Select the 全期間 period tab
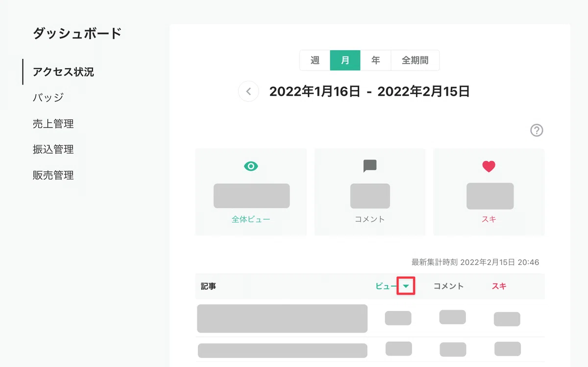 coord(415,60)
